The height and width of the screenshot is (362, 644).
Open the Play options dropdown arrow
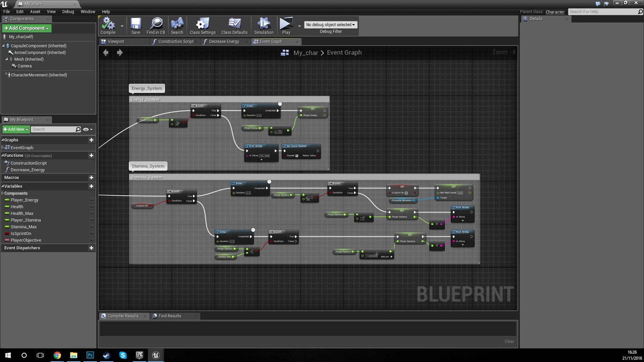click(299, 26)
